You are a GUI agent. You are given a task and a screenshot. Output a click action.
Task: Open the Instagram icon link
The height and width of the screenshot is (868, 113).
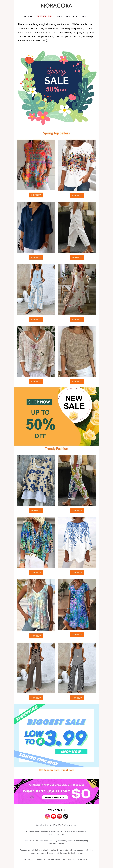[x=47, y=816]
